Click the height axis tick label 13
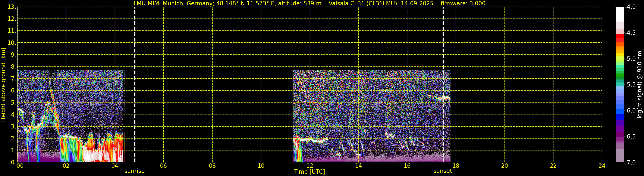The height and width of the screenshot is (176, 644). point(12,7)
